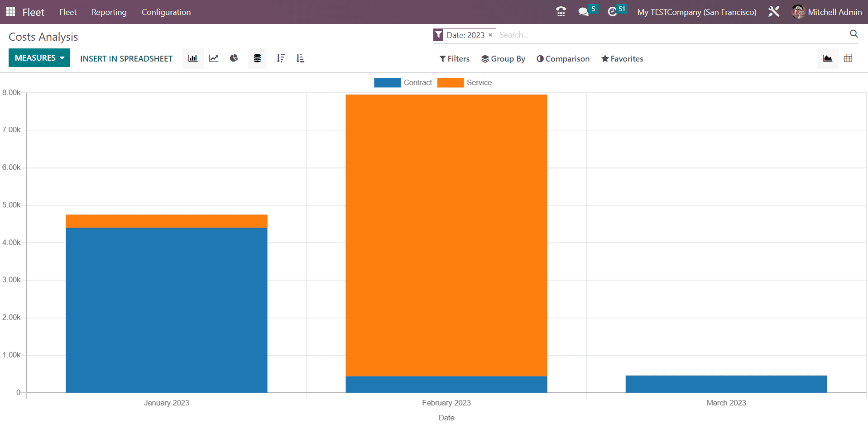Toggle the stacked chart option
Viewport: 868px width, 424px height.
[257, 58]
